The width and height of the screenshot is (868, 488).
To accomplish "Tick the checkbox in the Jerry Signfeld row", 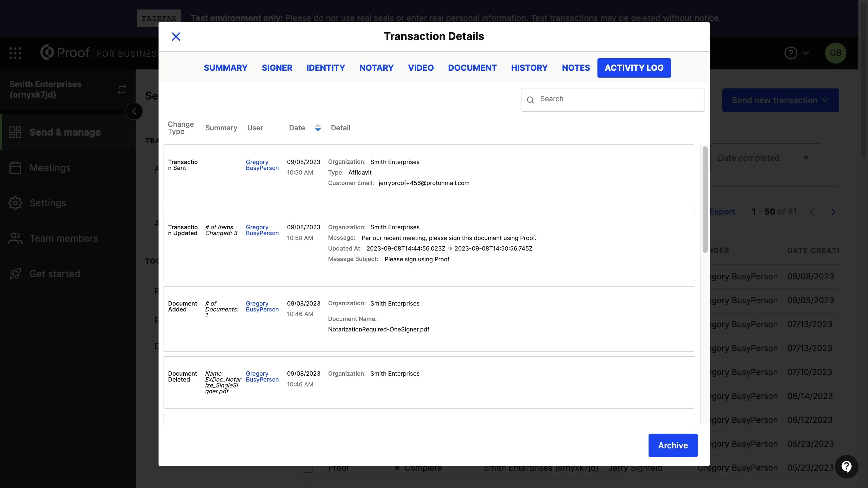I will [x=307, y=468].
